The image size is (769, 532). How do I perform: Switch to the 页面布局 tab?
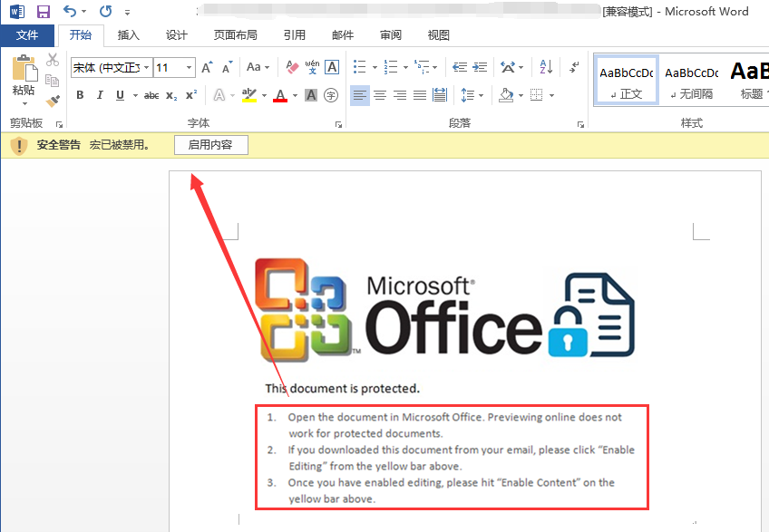pyautogui.click(x=236, y=35)
